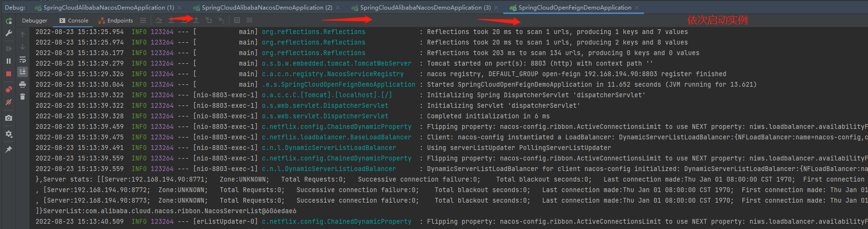Click the Drop Frame icon
The height and width of the screenshot is (229, 868).
point(209,20)
